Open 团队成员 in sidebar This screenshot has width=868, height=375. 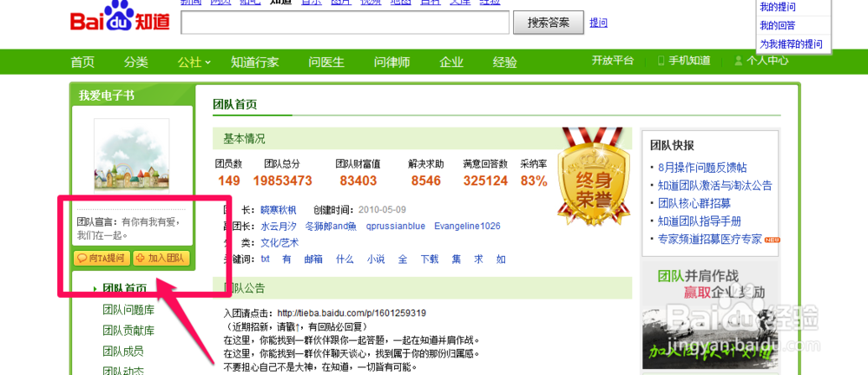click(123, 352)
